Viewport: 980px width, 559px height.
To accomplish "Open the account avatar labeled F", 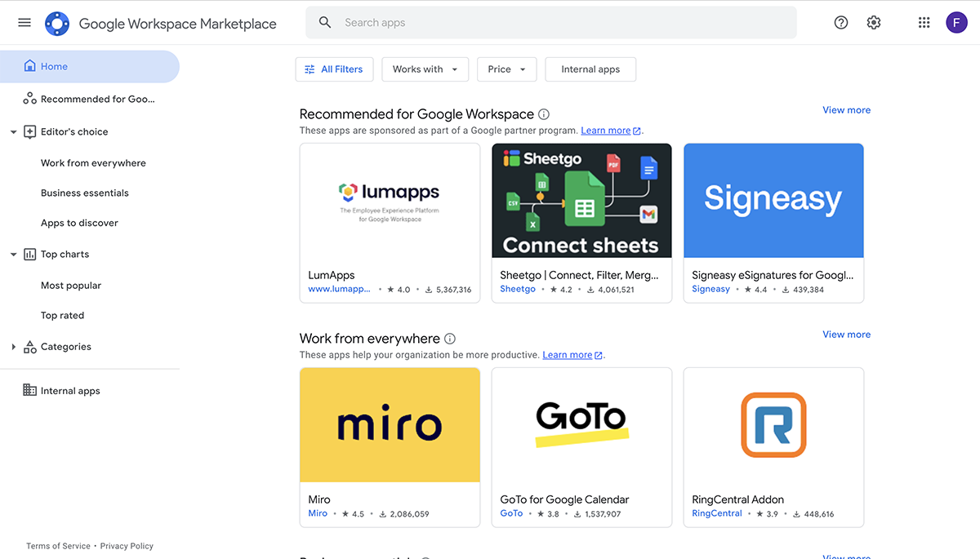I will coord(957,23).
